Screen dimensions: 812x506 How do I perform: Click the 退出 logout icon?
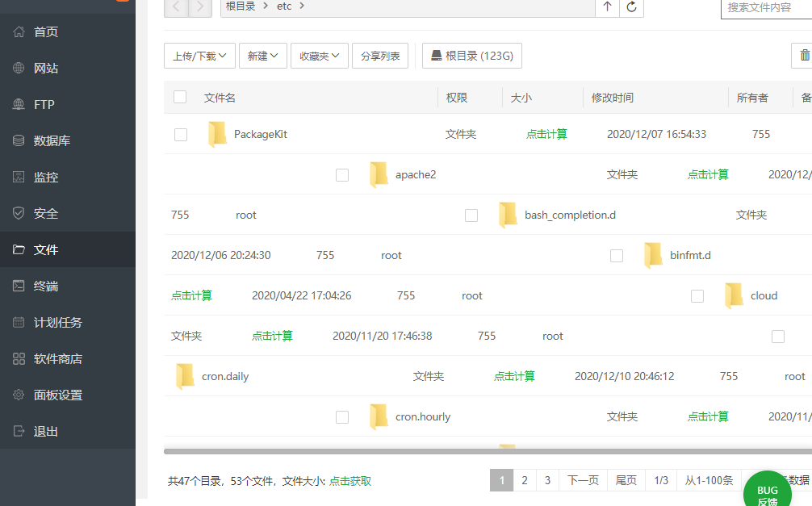click(x=19, y=431)
